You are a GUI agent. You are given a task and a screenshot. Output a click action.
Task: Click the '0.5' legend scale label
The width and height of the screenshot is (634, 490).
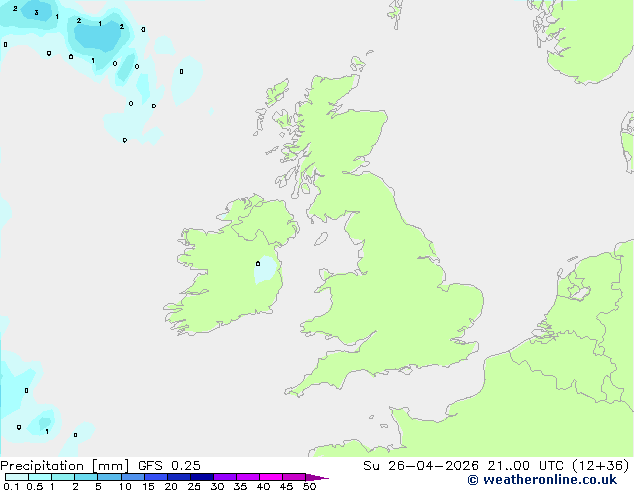point(34,486)
